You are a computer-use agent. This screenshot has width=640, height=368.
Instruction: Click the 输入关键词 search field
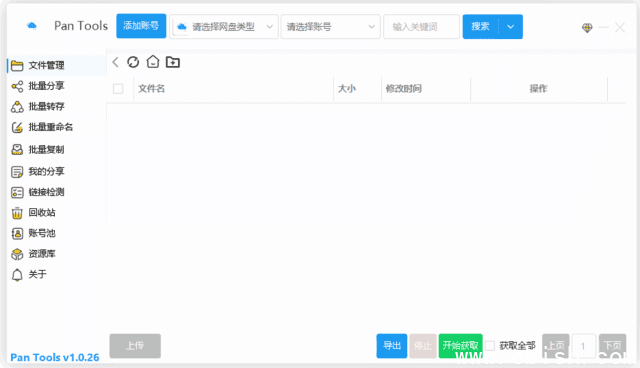point(421,27)
